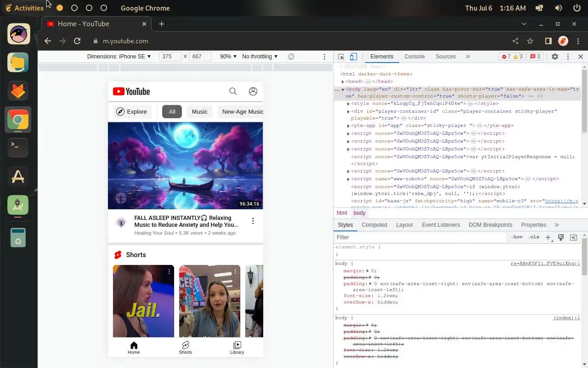
Task: Open the Healing Your Soul channel avatar
Action: [x=121, y=223]
